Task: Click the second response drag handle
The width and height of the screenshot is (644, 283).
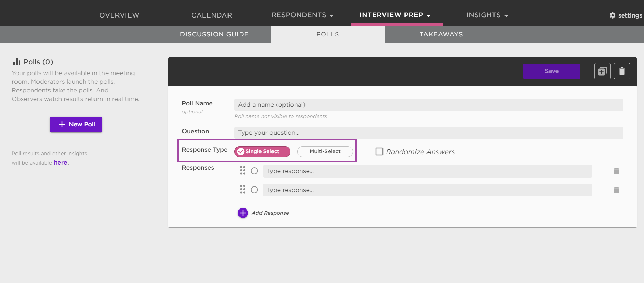Action: point(243,190)
